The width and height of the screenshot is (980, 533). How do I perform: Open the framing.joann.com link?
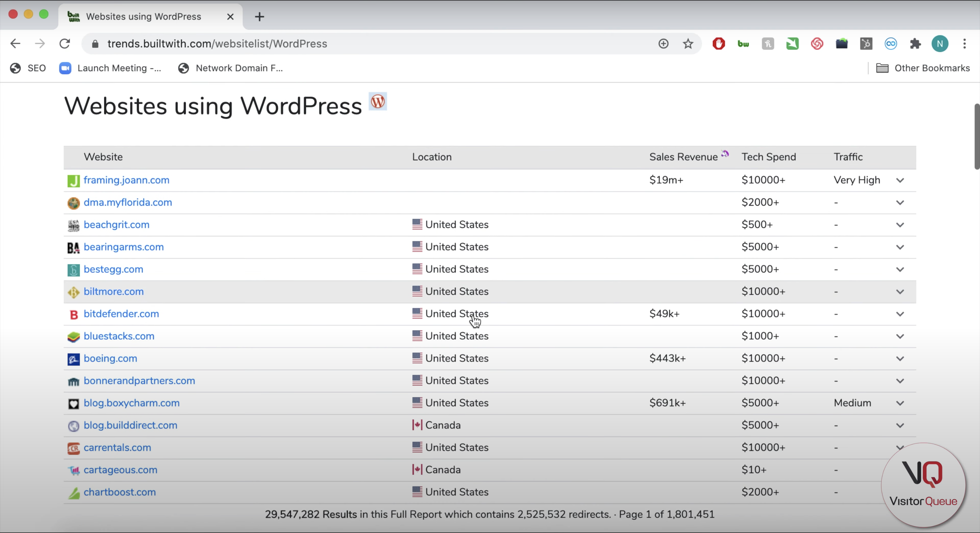[126, 180]
